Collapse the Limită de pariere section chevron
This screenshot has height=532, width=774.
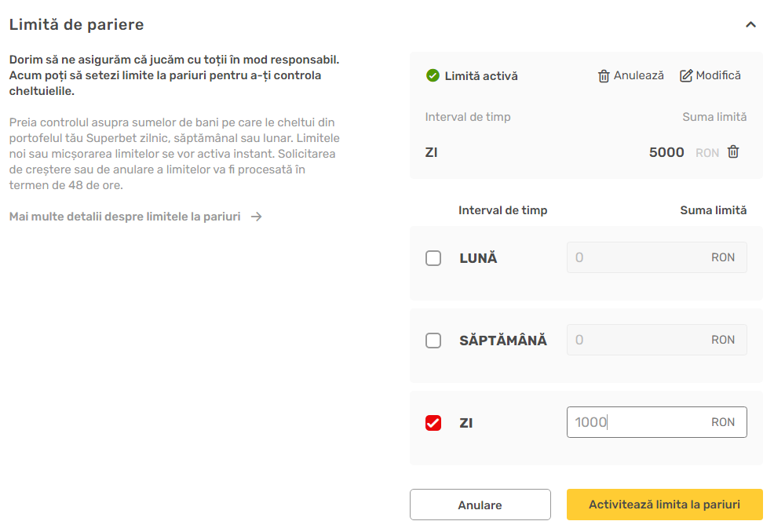(x=750, y=24)
